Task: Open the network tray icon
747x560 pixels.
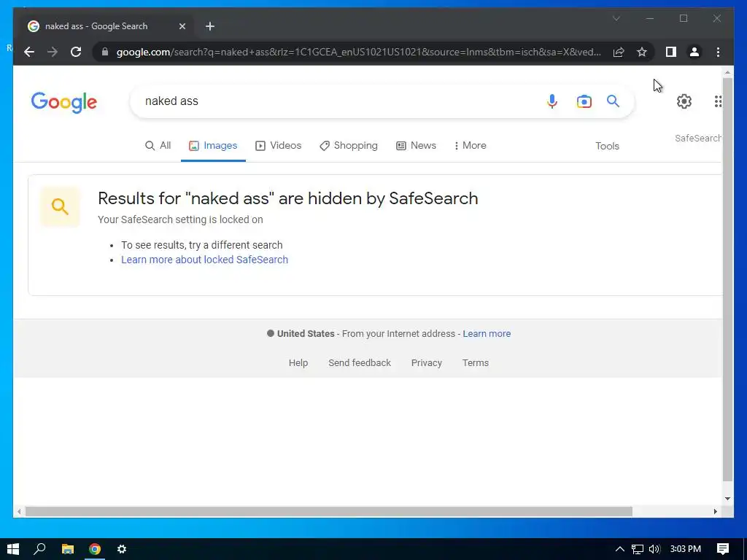Action: click(x=637, y=549)
